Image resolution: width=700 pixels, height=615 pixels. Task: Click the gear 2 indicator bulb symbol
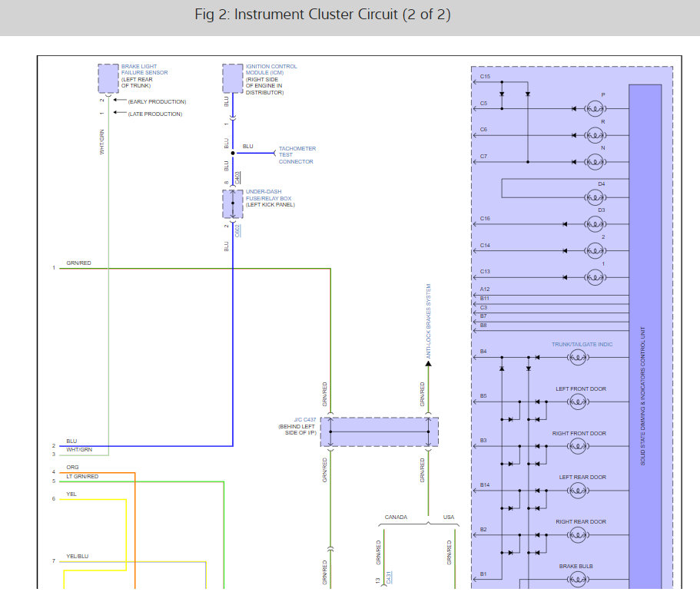tap(595, 250)
